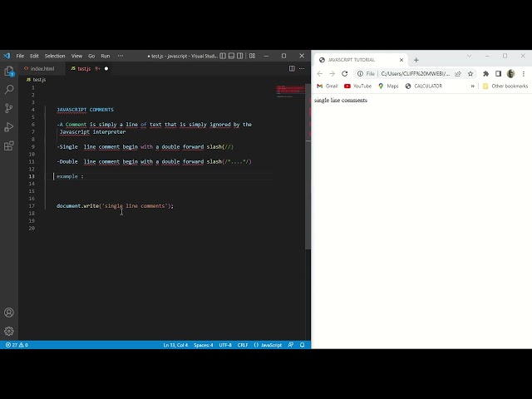532x399 pixels.
Task: Click the feedback icon in status bar
Action: tap(291, 345)
